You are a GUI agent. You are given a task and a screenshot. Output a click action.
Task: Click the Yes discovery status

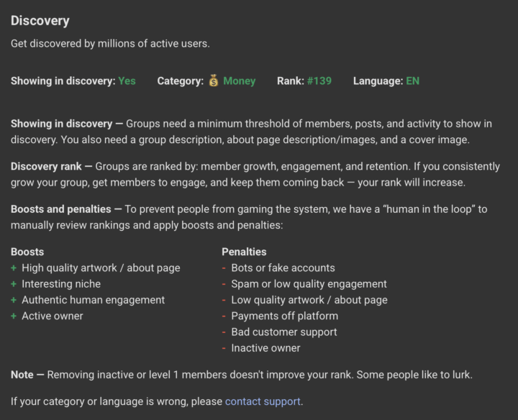coord(127,81)
